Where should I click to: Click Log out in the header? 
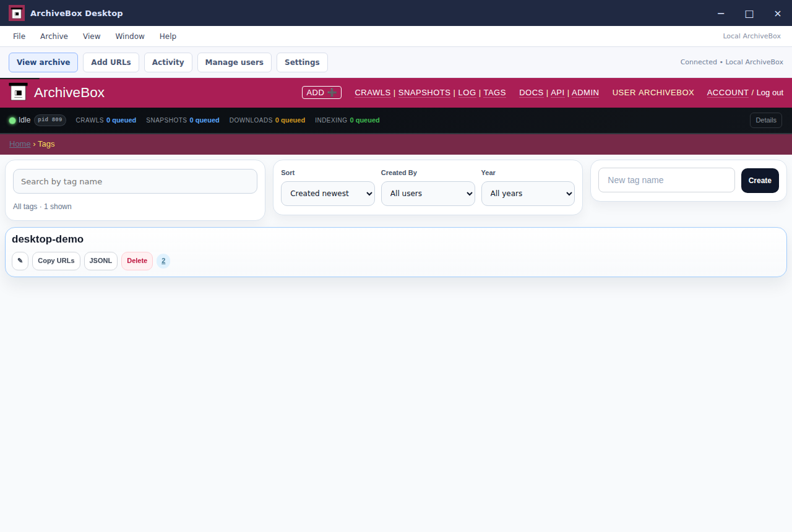[770, 93]
